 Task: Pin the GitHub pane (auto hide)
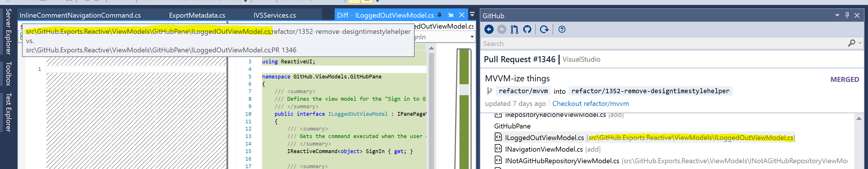tap(847, 15)
